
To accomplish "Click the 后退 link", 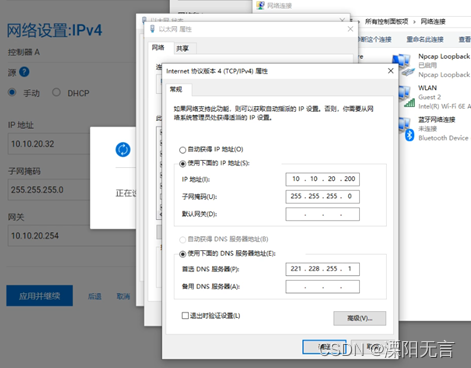I will 95,296.
